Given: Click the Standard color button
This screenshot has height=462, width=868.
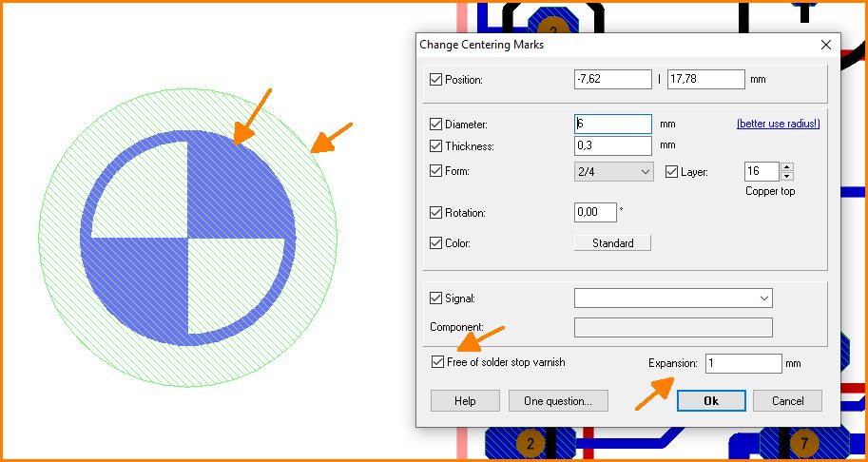Looking at the screenshot, I should (x=612, y=243).
